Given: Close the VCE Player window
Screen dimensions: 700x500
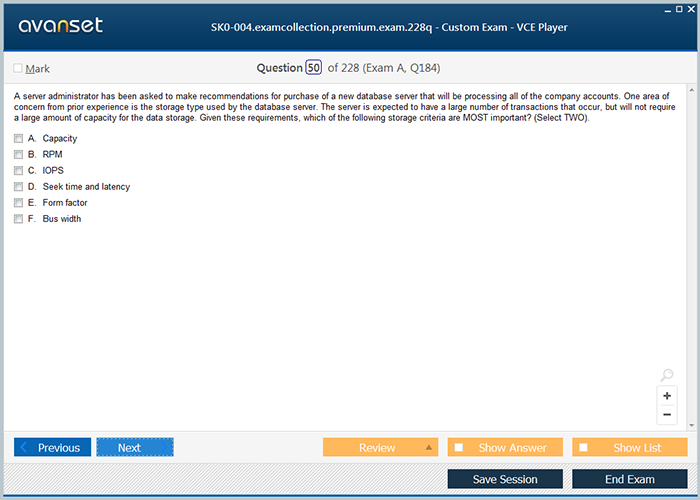Looking at the screenshot, I should point(693,8).
